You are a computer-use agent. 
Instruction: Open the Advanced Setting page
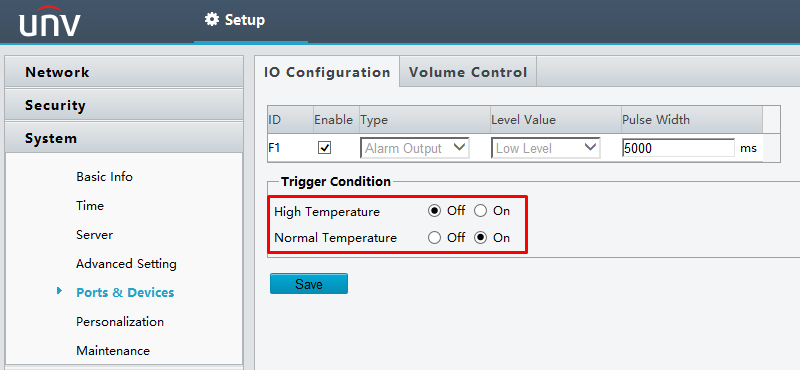[126, 264]
